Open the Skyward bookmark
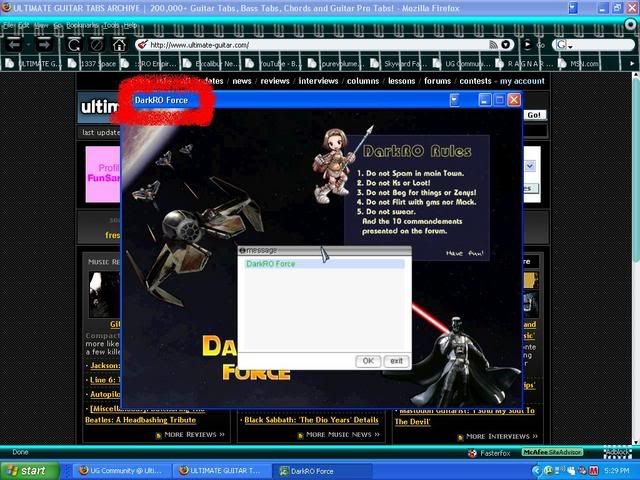Screen dimensions: 640x480 click(399, 64)
